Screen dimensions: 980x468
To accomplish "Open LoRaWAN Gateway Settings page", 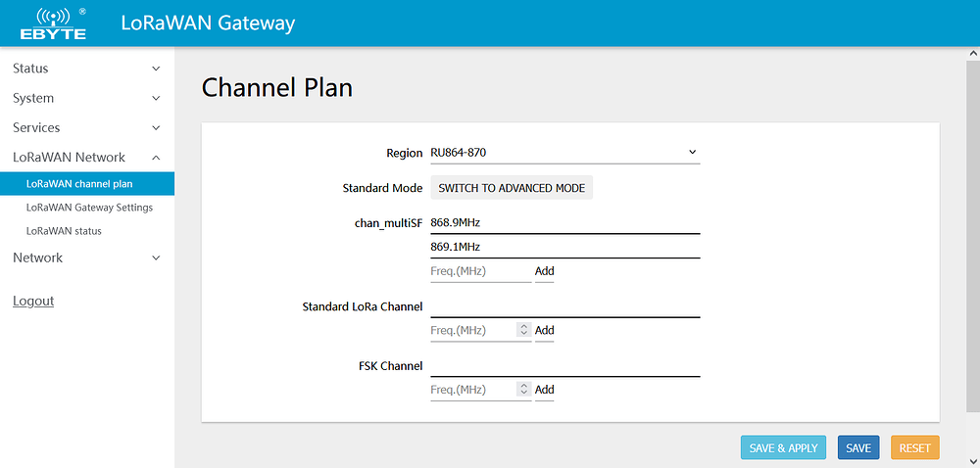I will tap(89, 208).
